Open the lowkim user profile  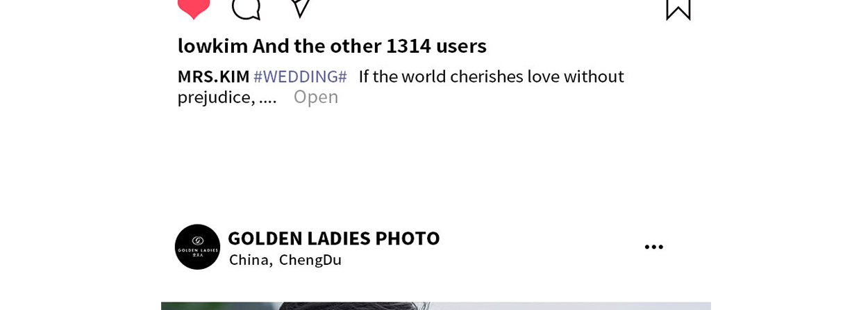click(212, 46)
